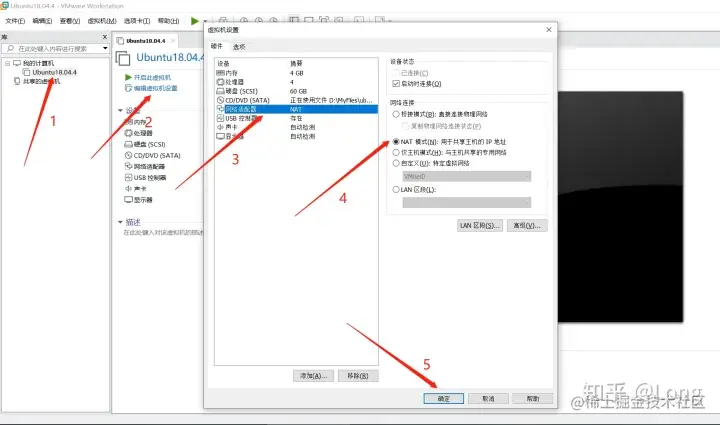
Task: Click the 帮助 button in the dialog
Action: (x=533, y=399)
